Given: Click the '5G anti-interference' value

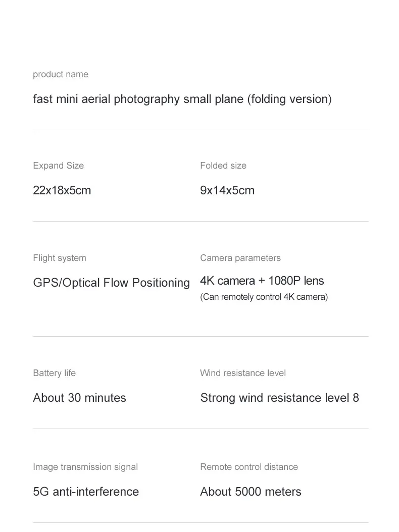Looking at the screenshot, I should pos(86,492).
